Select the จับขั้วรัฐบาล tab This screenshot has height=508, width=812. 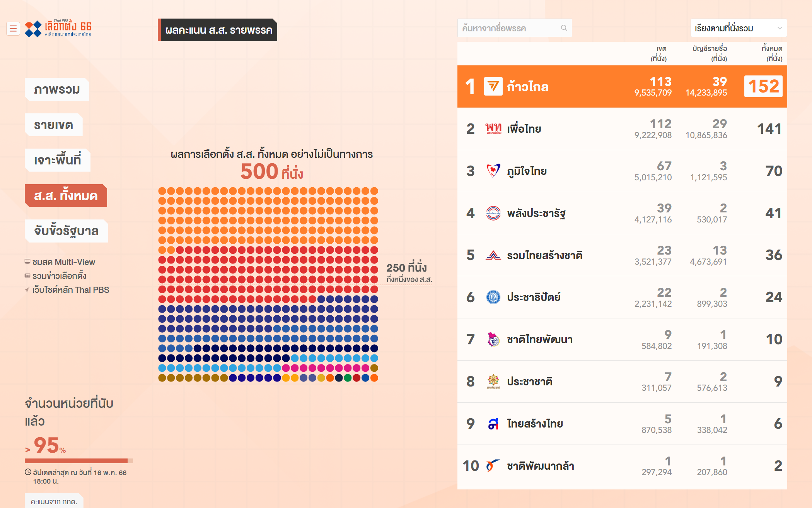coord(66,231)
